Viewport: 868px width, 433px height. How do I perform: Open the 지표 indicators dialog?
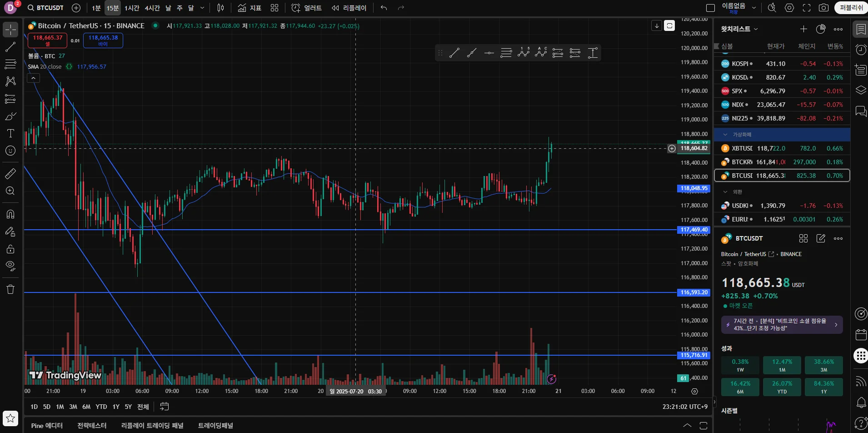(249, 8)
